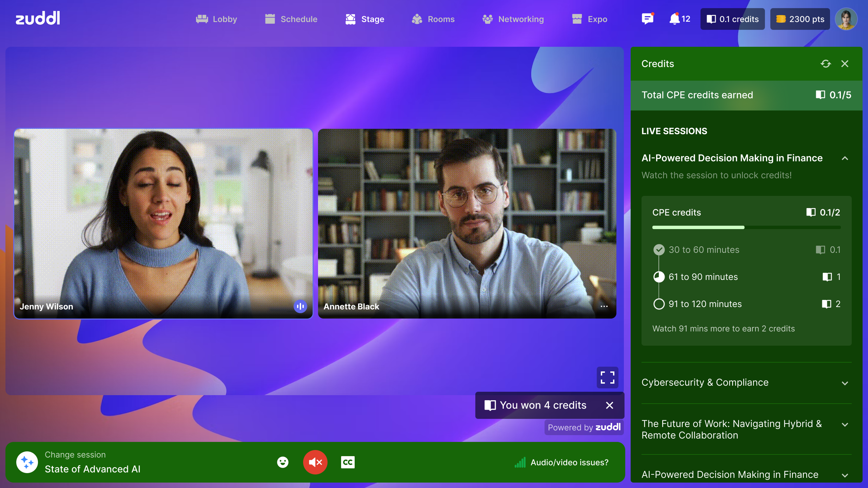
Task: Go to the Lobby tab
Action: (216, 19)
